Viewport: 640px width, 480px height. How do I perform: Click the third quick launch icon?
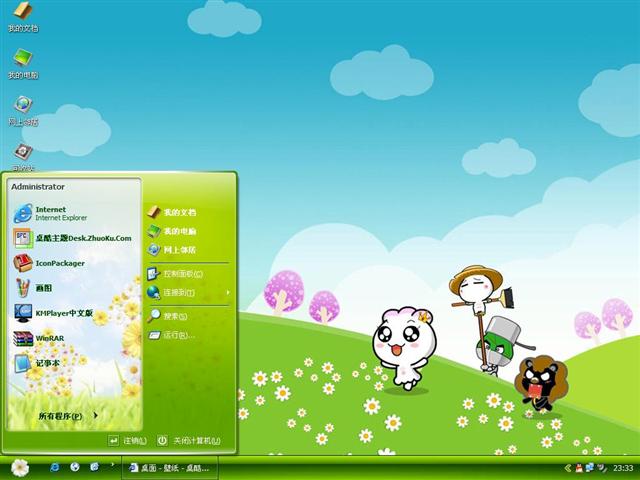pyautogui.click(x=94, y=467)
